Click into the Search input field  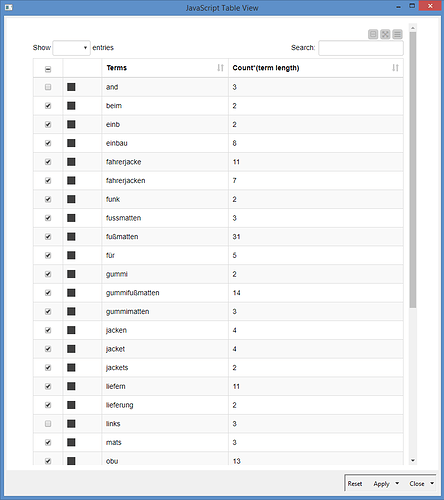[361, 48]
